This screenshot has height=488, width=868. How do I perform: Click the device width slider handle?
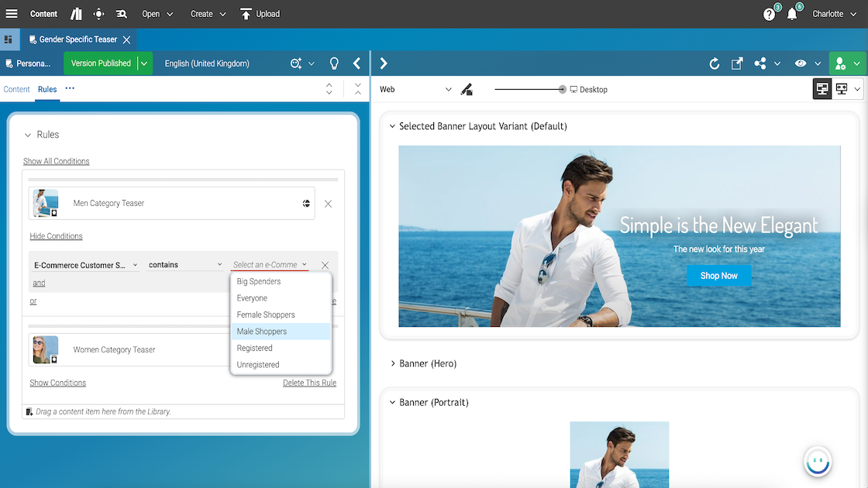tap(563, 90)
